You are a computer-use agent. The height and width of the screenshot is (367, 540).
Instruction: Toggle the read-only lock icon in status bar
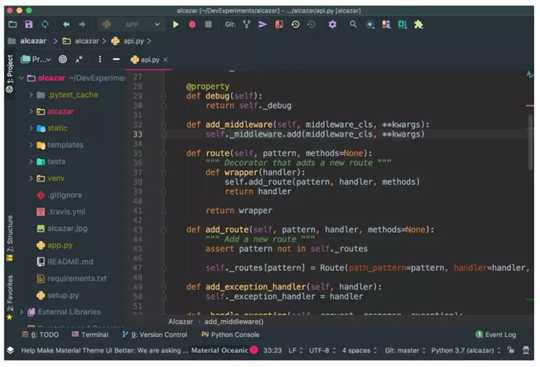pyautogui.click(x=511, y=350)
